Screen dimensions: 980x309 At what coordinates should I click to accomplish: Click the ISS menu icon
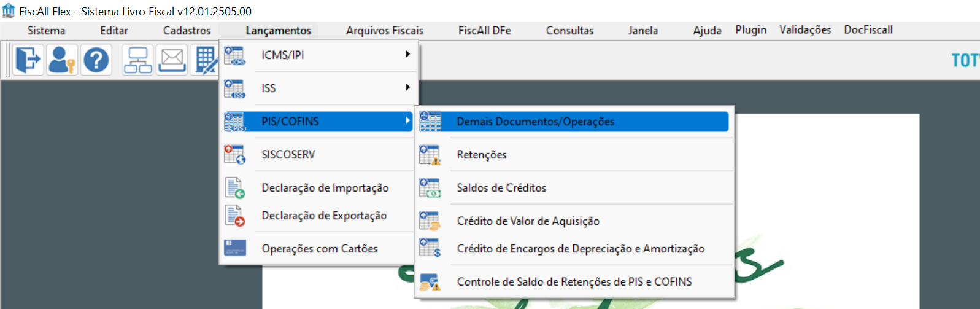click(234, 88)
